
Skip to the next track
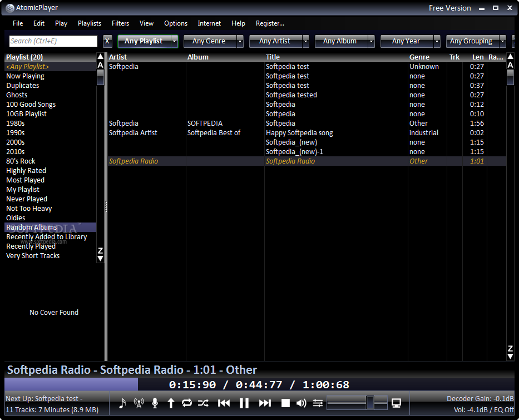pos(265,403)
